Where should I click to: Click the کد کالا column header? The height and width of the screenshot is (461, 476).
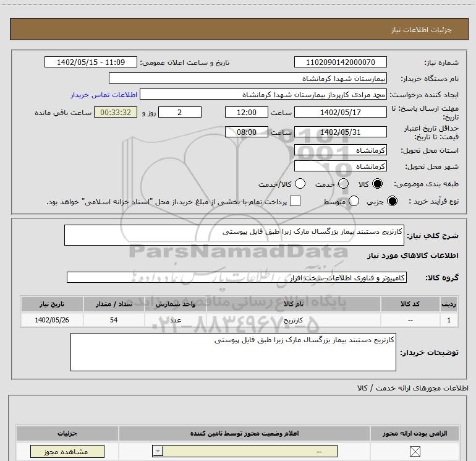point(410,304)
